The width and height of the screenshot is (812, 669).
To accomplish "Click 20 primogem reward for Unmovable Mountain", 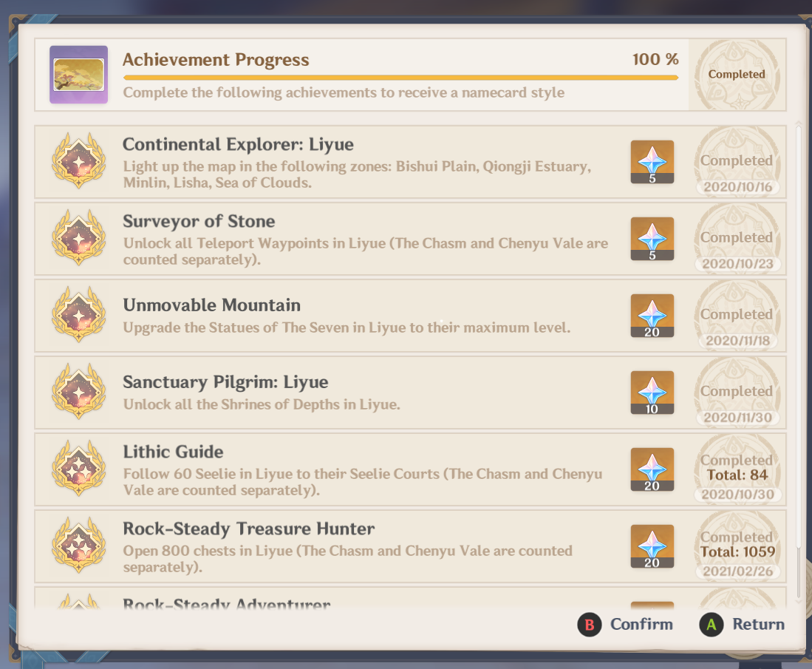I will point(652,316).
